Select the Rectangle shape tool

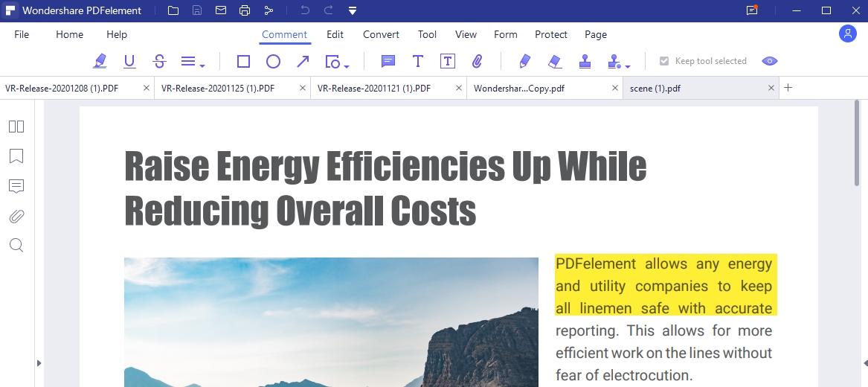pos(243,61)
